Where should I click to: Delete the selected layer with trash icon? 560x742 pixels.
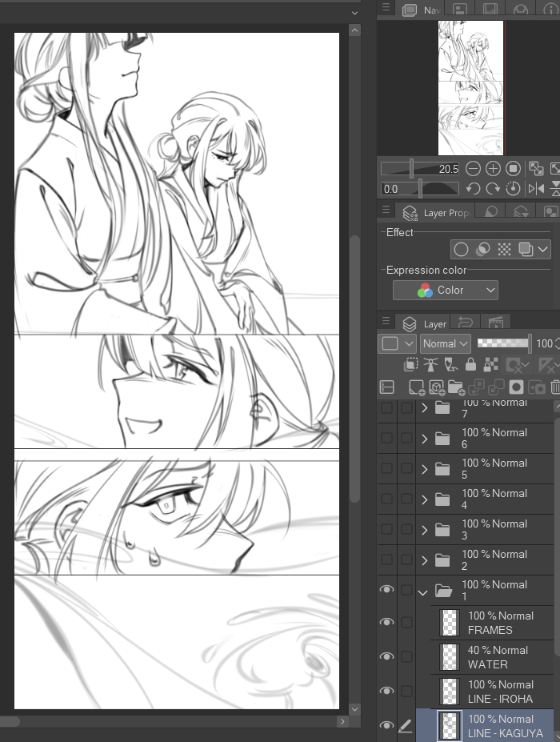click(555, 387)
